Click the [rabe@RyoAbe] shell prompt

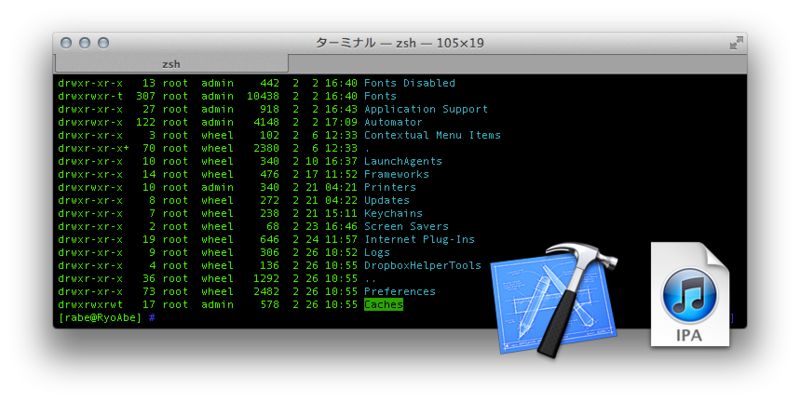[99, 317]
